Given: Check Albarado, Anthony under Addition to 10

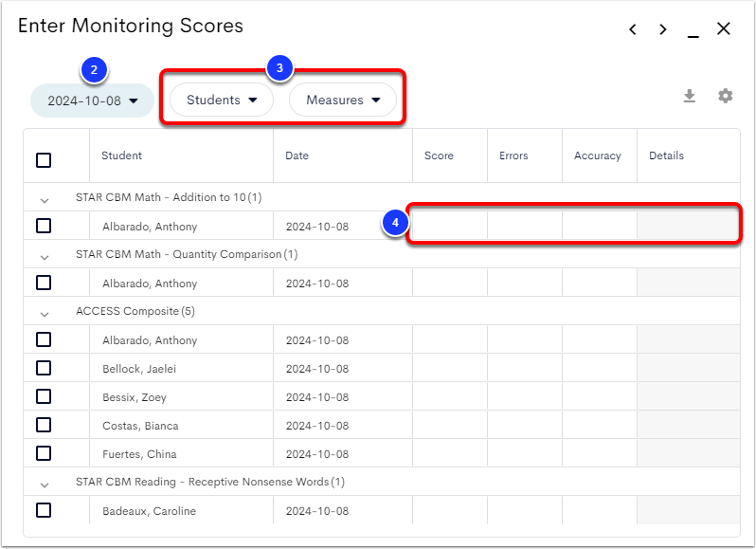Looking at the screenshot, I should (x=44, y=226).
